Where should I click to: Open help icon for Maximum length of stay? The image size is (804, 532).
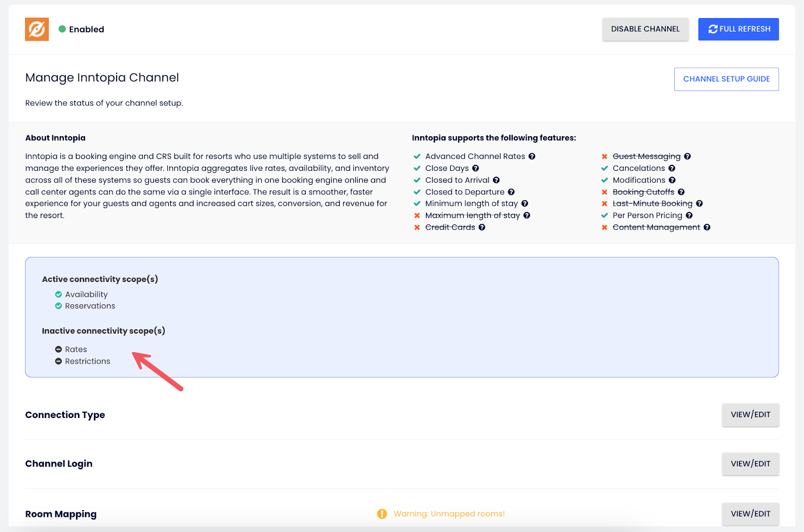[x=527, y=216]
